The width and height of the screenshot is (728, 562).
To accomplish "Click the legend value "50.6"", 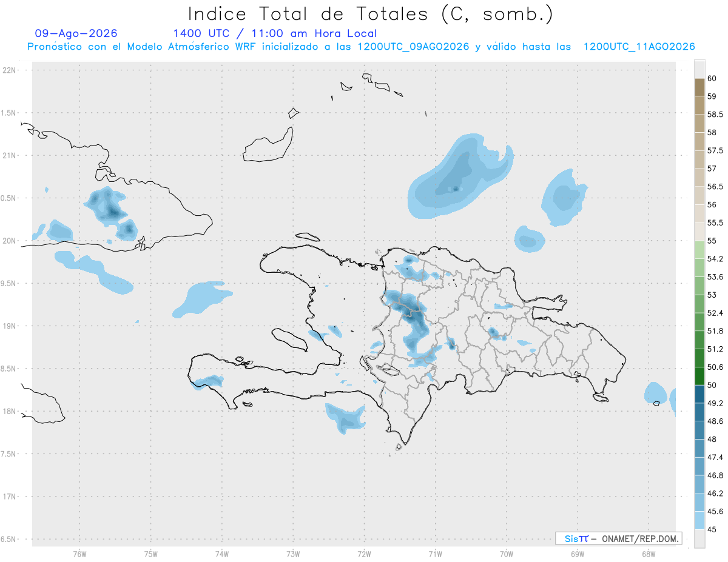I will tap(715, 367).
